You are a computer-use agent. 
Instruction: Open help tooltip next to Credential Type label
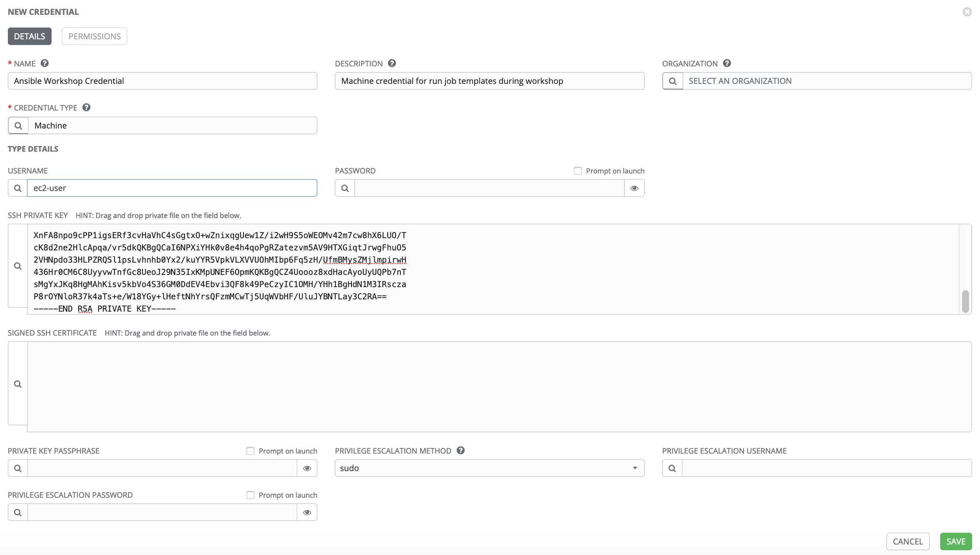coord(87,108)
